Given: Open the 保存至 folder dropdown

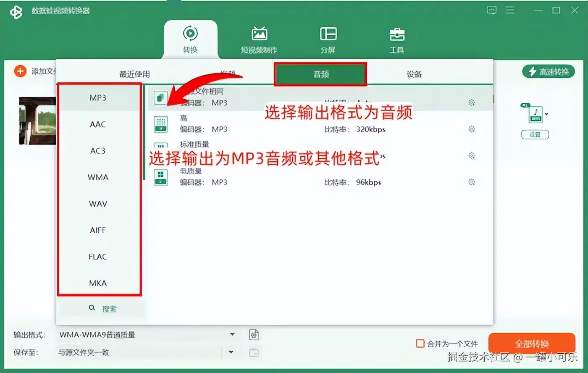Looking at the screenshot, I should [x=231, y=352].
